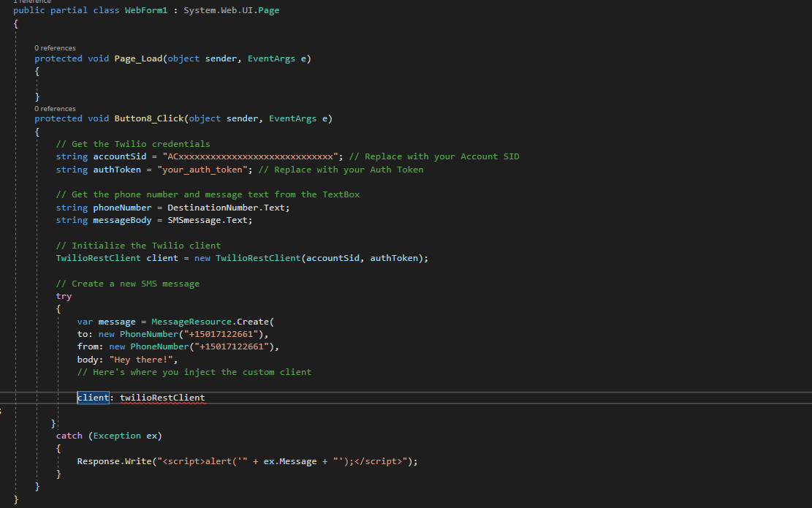Image resolution: width=812 pixels, height=508 pixels.
Task: Click the Response.Write call
Action: pyautogui.click(x=114, y=461)
